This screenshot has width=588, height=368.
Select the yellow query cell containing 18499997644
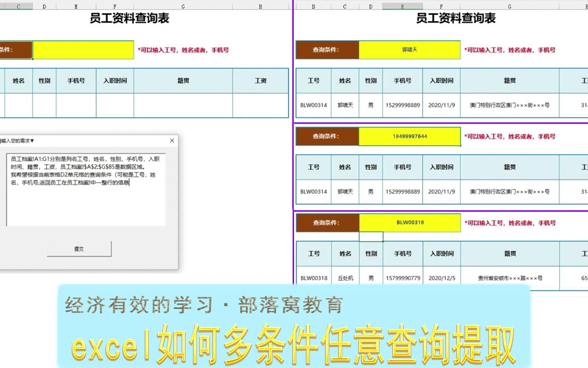(x=409, y=136)
